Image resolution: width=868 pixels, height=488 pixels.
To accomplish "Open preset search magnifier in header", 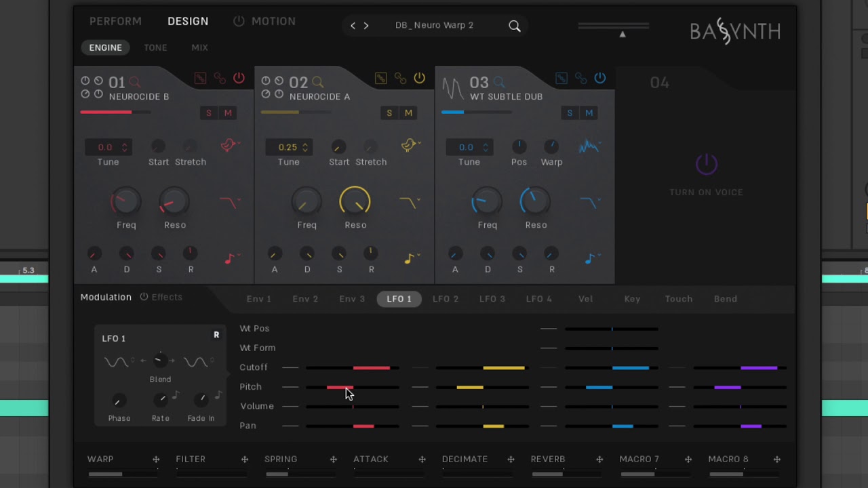I will (515, 26).
